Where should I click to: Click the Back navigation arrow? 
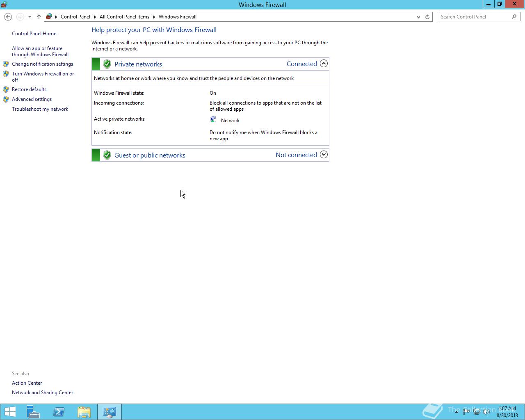(x=8, y=17)
